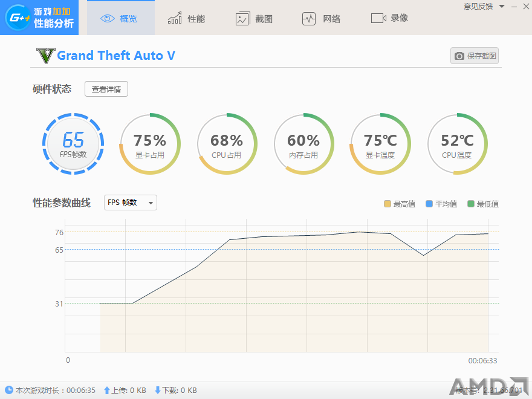Click the Grand Theft Auto V logo icon
Screen dimensions: 532x399
pyautogui.click(x=45, y=56)
